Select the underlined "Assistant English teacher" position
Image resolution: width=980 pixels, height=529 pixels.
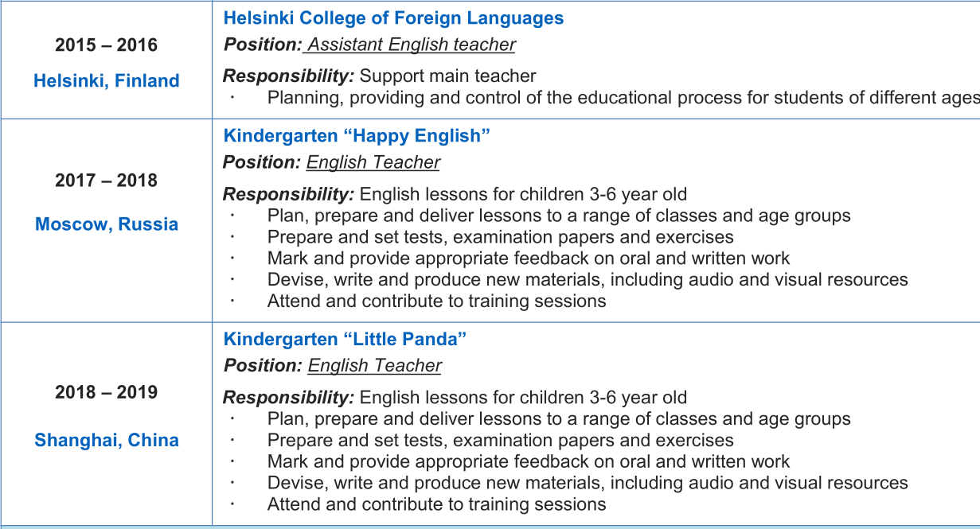click(412, 45)
